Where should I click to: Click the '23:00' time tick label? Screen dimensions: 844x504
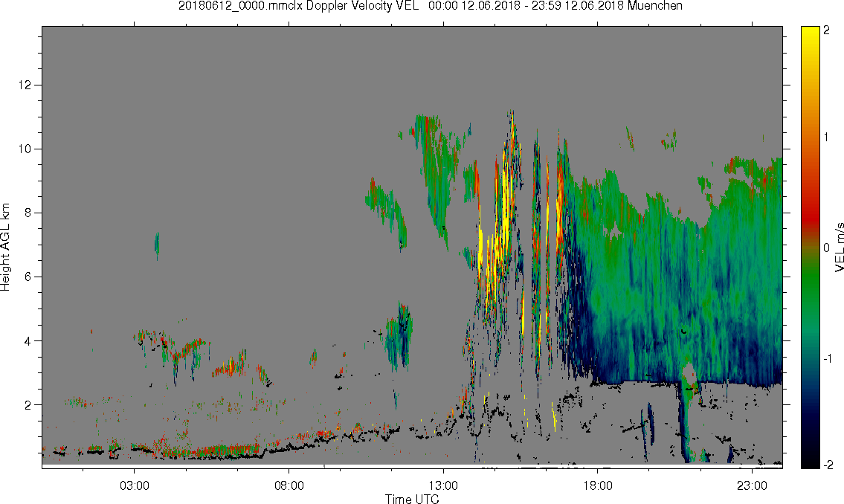(752, 485)
